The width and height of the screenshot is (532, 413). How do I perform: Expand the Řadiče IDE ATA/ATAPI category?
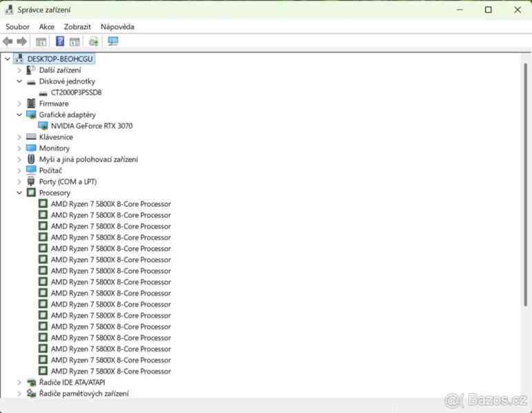click(x=19, y=383)
